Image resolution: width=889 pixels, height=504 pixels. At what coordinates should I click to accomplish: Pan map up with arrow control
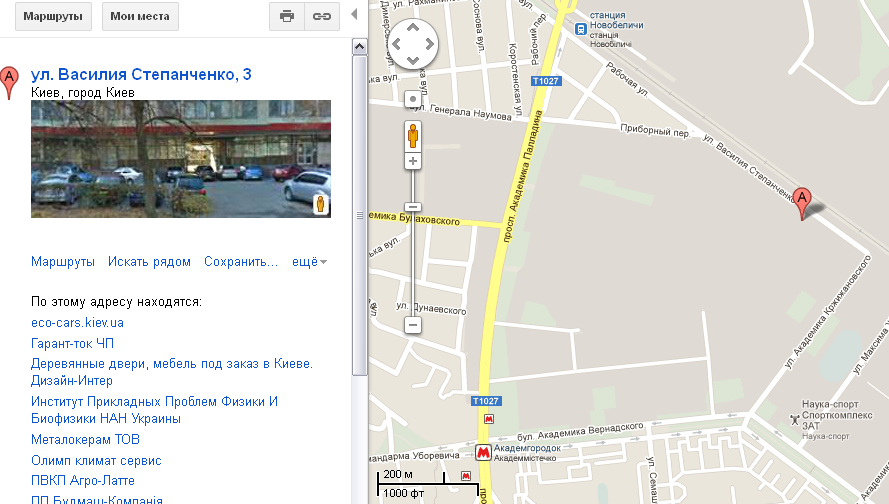tap(413, 27)
